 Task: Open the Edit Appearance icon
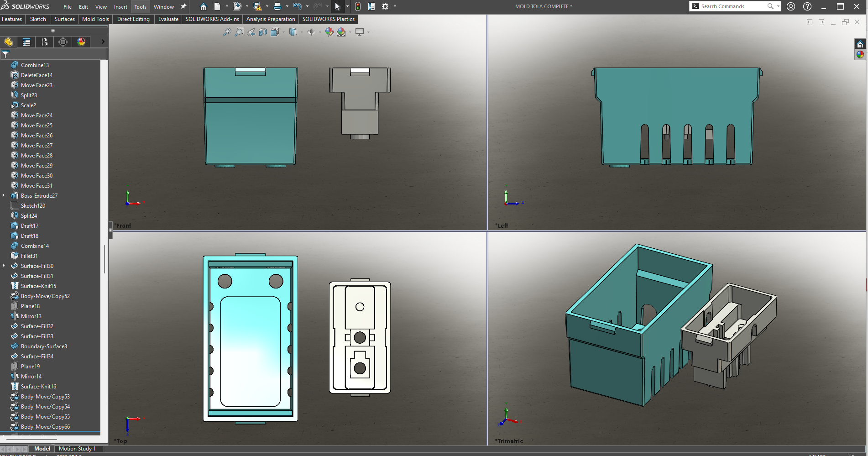pos(329,32)
